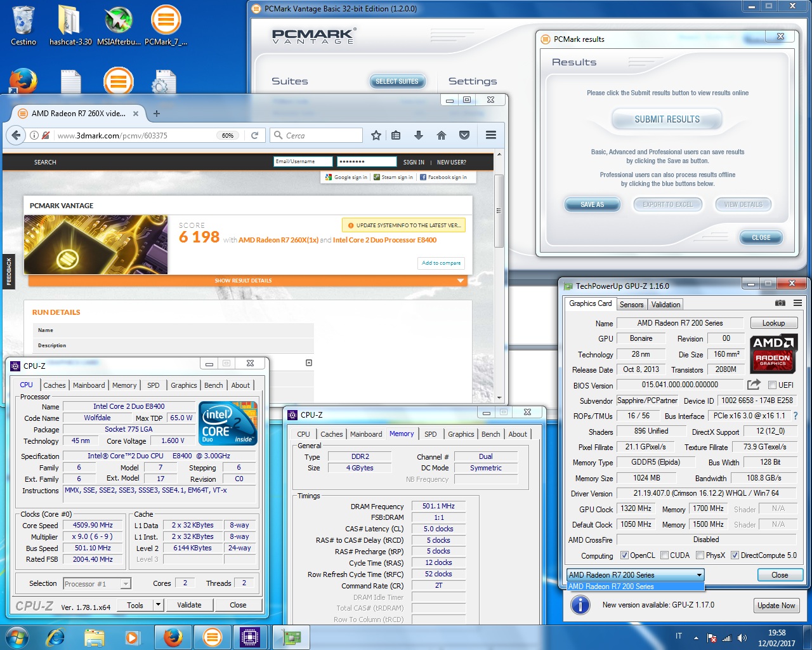Toggle the CUDA checkbox

664,555
